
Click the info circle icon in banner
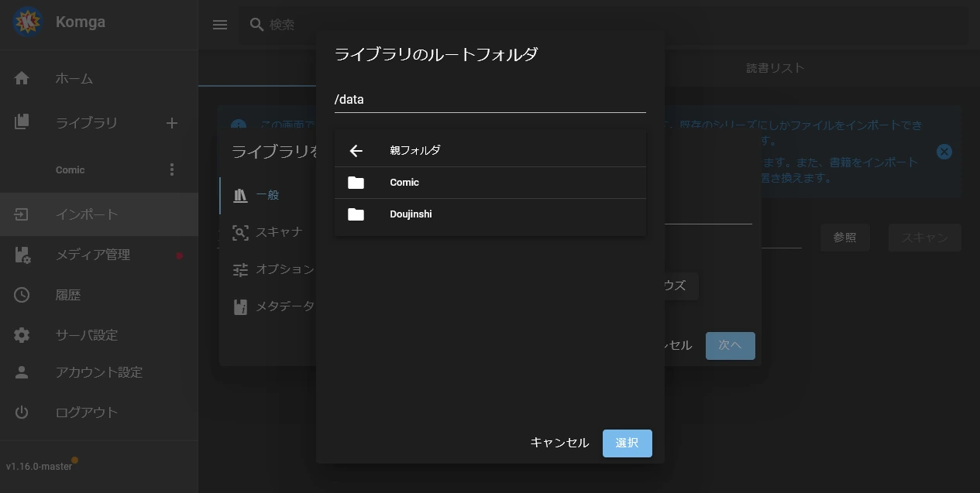pyautogui.click(x=239, y=126)
